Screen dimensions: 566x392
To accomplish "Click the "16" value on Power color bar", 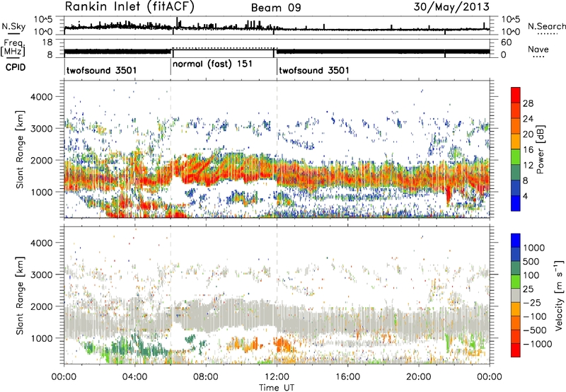I will 528,150.
